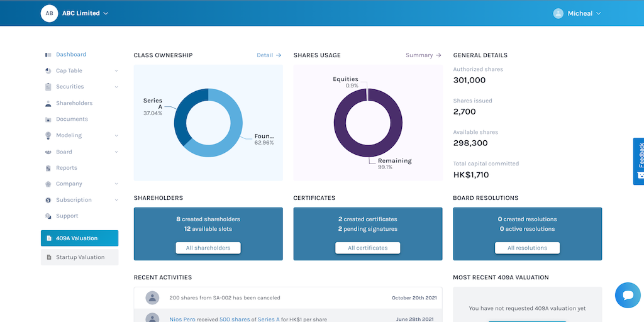644x322 pixels.
Task: Click the Modeling lightbulb icon
Action: click(x=48, y=135)
